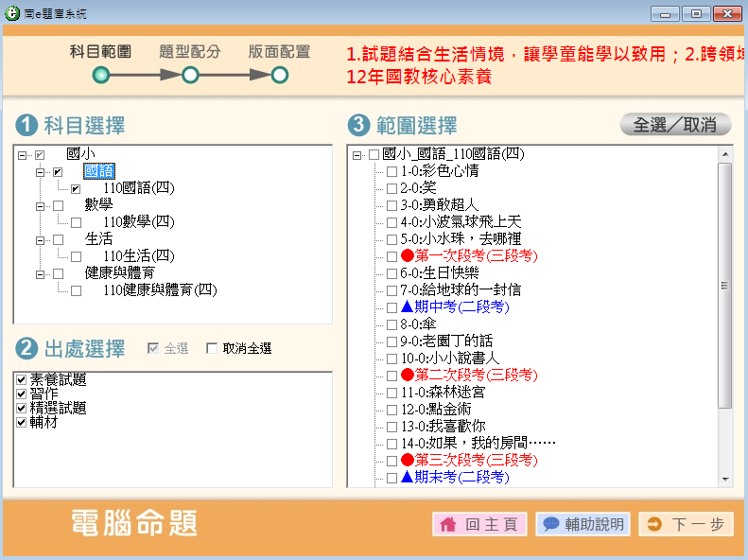Go to the 題型配分 step label
The height and width of the screenshot is (560, 748).
click(190, 51)
